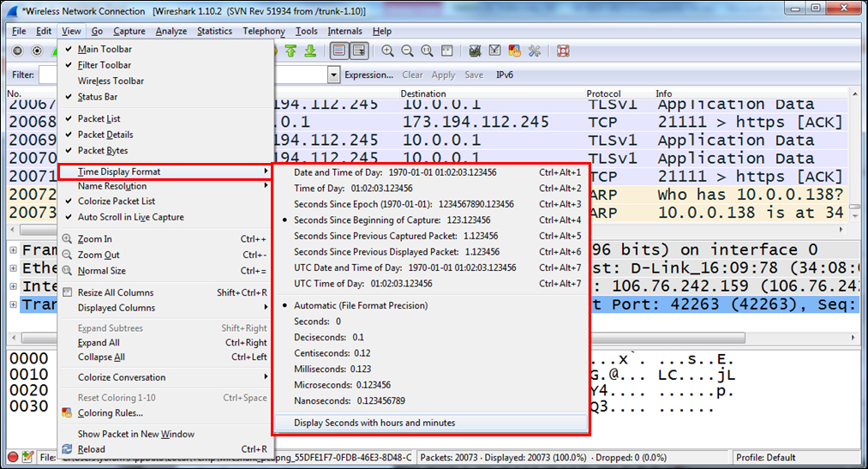Screen dimensions: 868x469
Task: Click the resize all columns toolbar icon
Action: (446, 51)
